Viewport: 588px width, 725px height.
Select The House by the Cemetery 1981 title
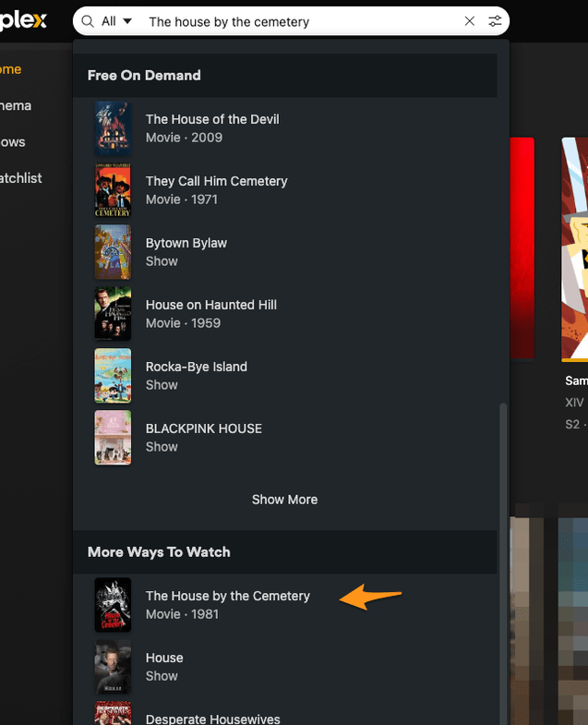227,596
